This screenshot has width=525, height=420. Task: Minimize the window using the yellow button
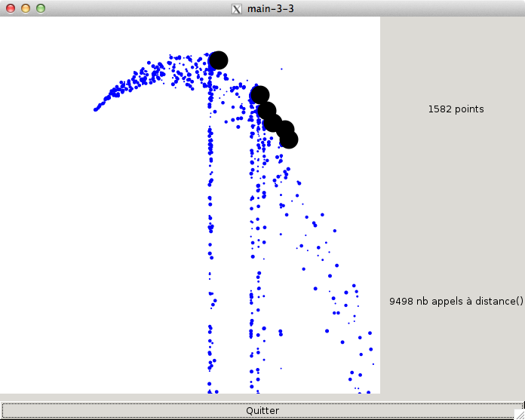click(25, 8)
